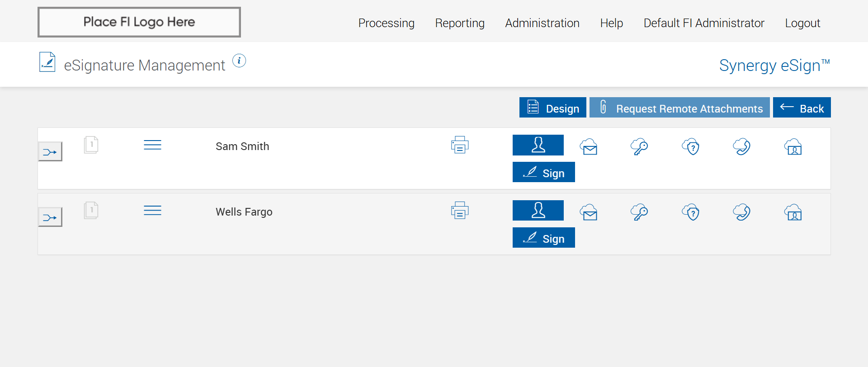Click the cloud email icon for Sam Smith

[x=589, y=147]
